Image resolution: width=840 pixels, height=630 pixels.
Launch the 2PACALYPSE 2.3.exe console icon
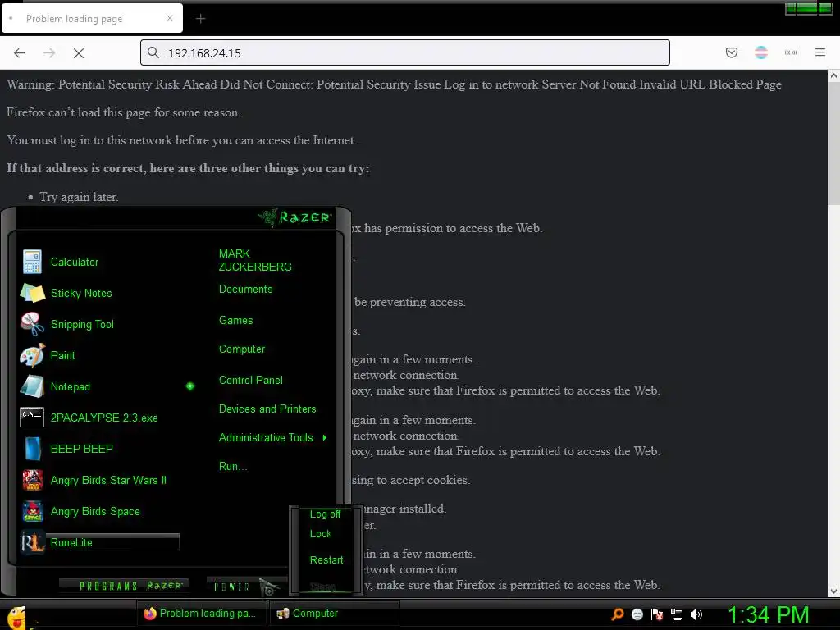click(32, 418)
